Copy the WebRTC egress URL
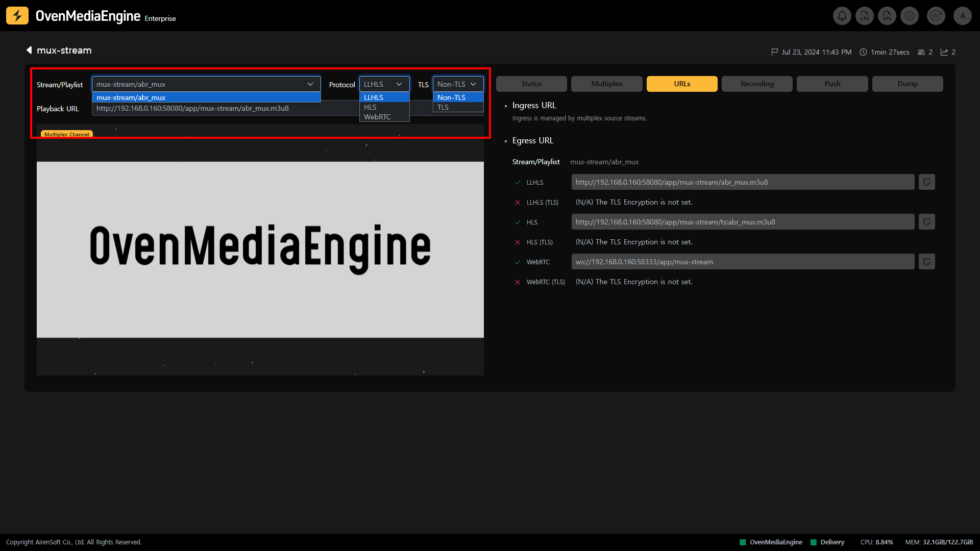This screenshot has width=980, height=551. click(927, 262)
